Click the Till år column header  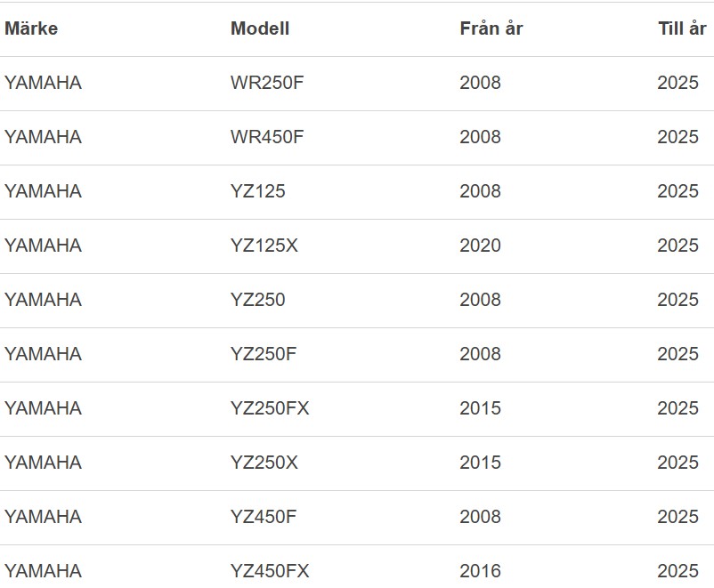[681, 28]
